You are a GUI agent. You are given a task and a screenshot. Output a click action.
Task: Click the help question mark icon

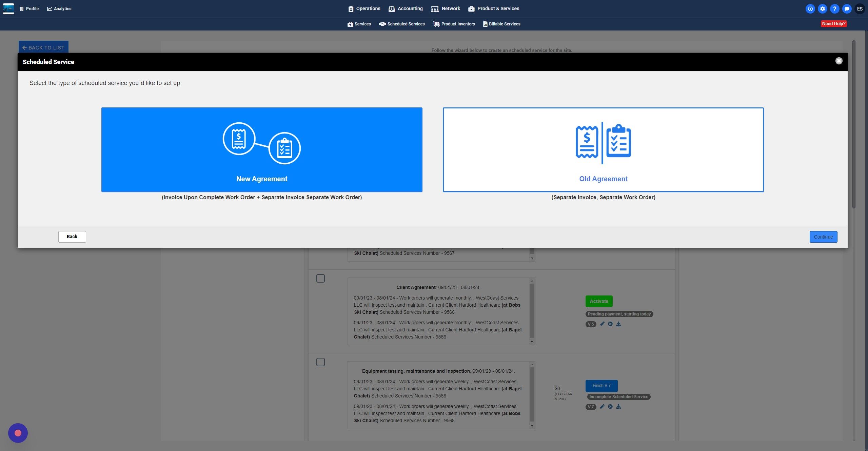click(x=835, y=9)
